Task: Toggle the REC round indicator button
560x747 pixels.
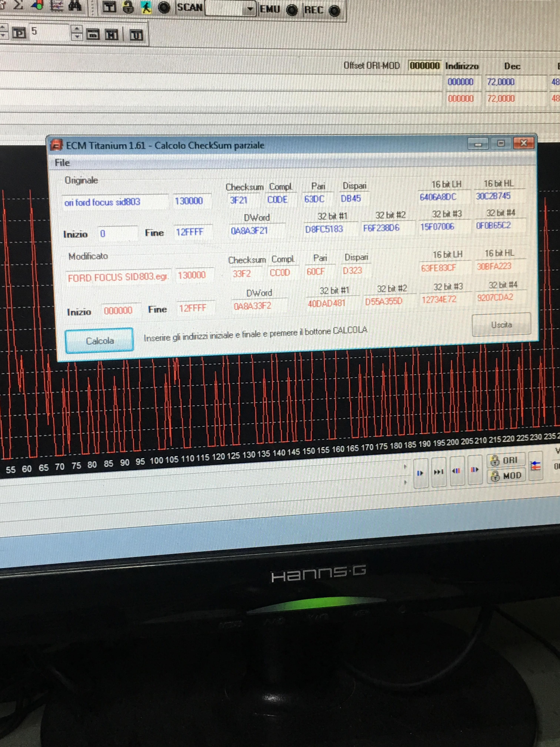Action: pos(334,11)
